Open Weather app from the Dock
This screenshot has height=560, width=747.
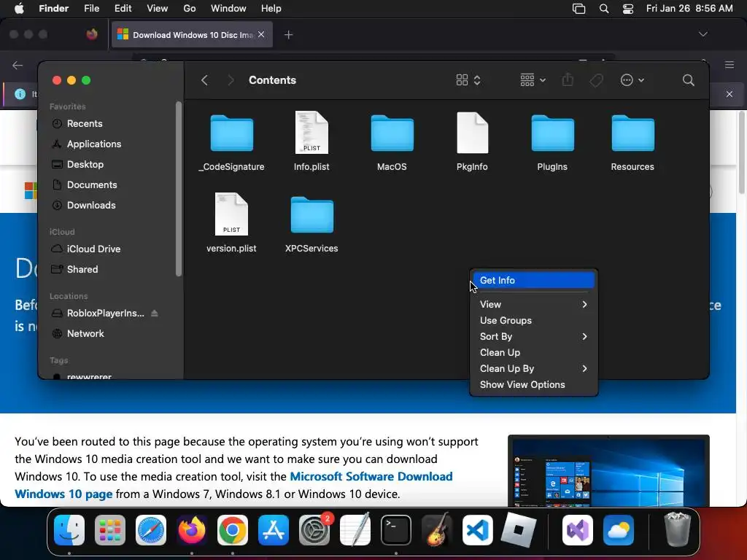click(619, 530)
